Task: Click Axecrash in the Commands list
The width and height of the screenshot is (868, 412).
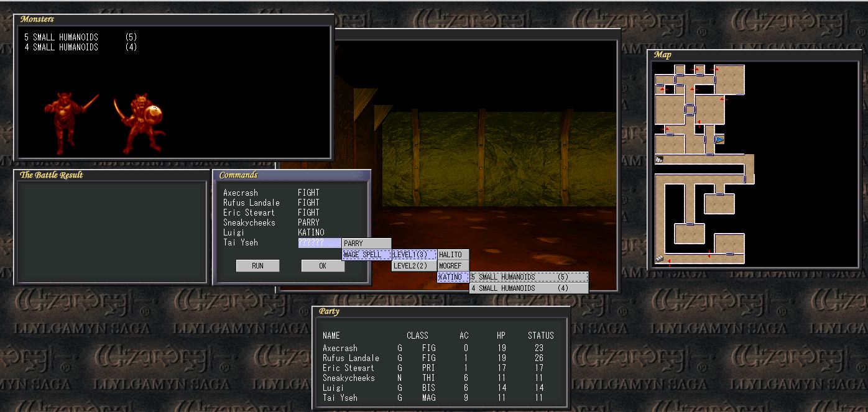Action: pyautogui.click(x=241, y=193)
